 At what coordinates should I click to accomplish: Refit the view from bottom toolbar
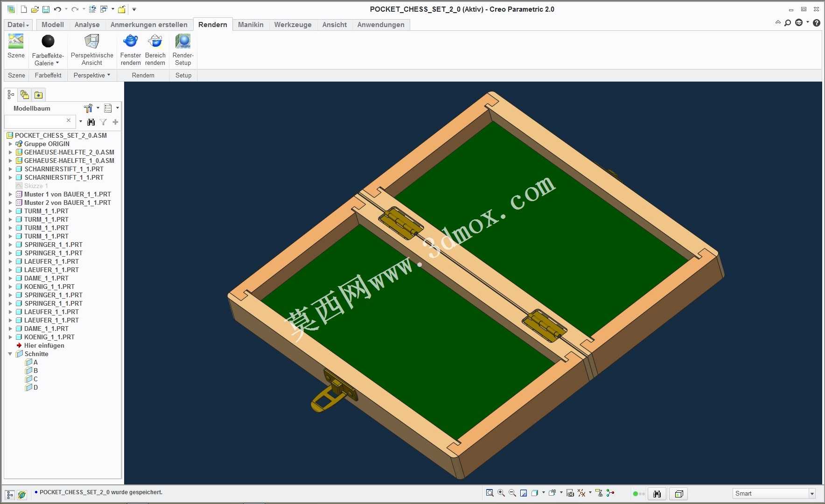[x=489, y=493]
